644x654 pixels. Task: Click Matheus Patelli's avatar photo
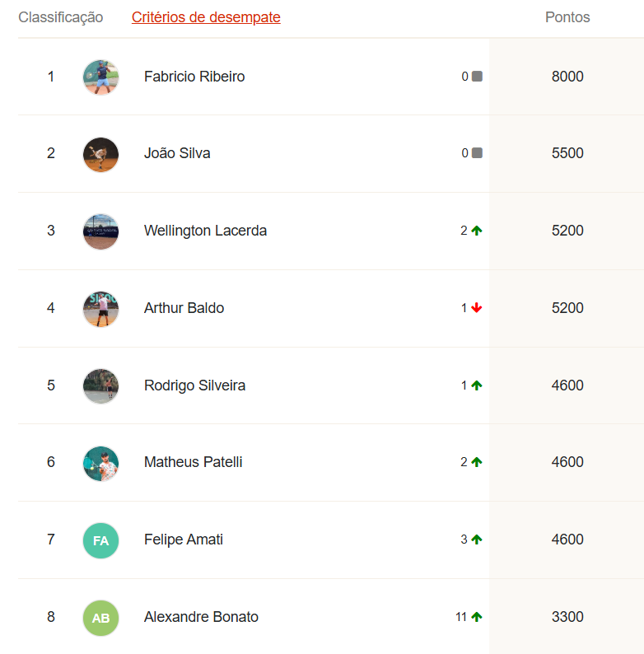click(101, 463)
